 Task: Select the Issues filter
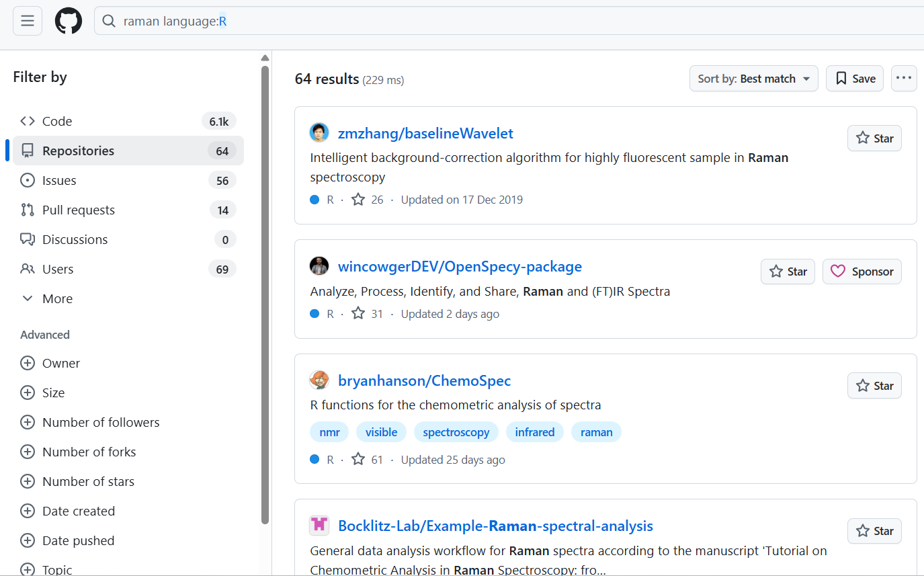128,180
